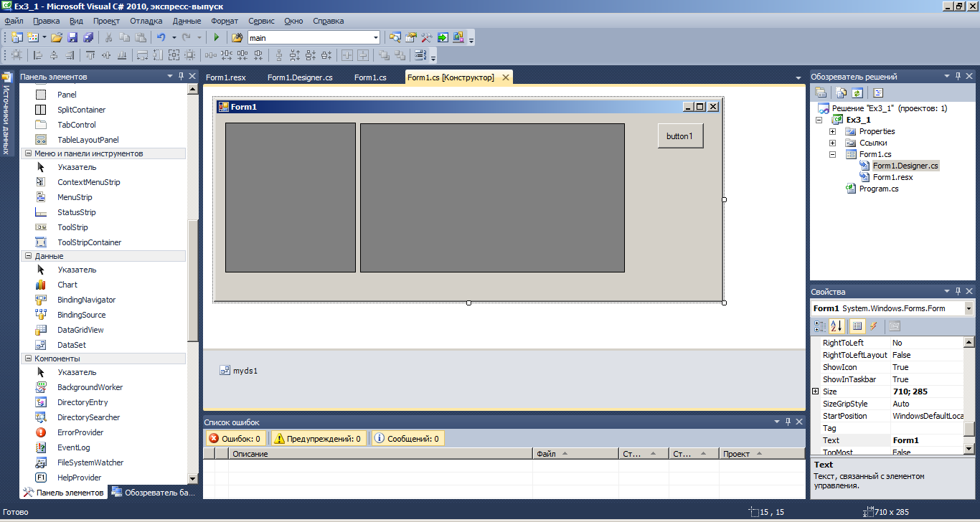Switch to the Form1.resx tab
This screenshot has height=522, width=980.
coord(225,77)
